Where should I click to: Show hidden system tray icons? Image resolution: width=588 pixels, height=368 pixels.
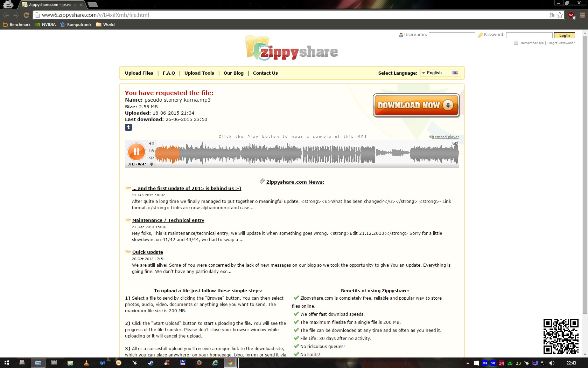pos(468,363)
